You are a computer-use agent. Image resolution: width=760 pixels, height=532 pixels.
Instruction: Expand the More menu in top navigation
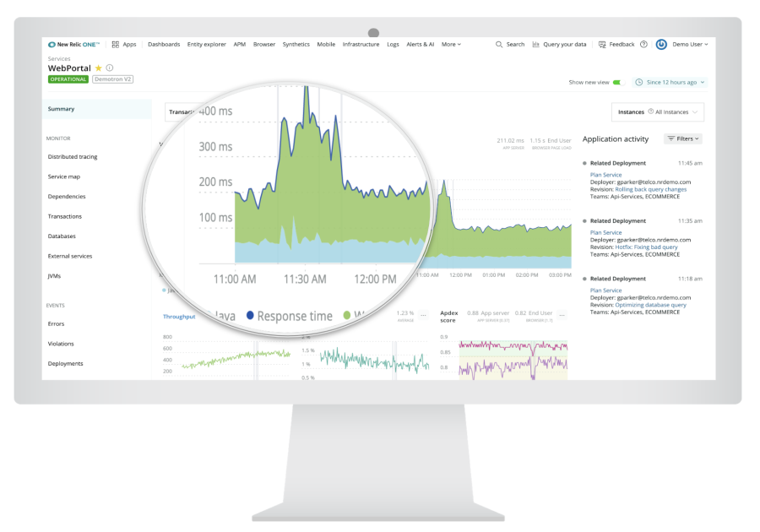tap(451, 44)
